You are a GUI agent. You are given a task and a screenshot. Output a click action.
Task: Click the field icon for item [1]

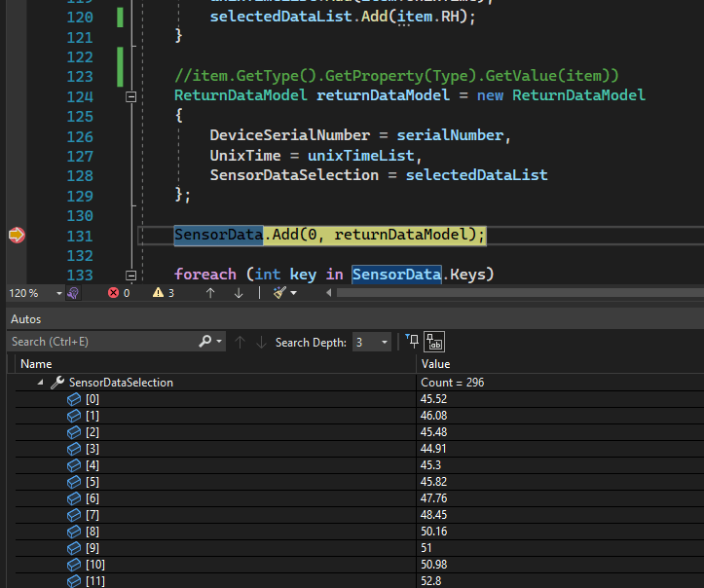tap(74, 416)
